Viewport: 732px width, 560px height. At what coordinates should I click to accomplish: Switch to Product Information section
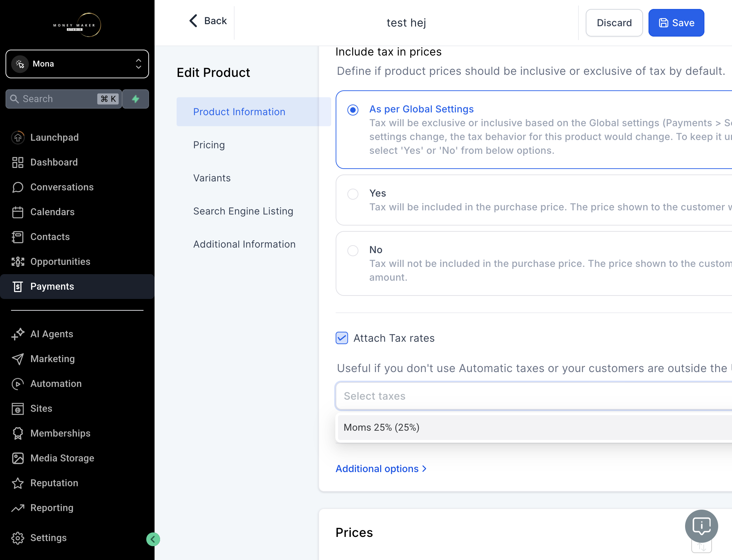[254, 112]
